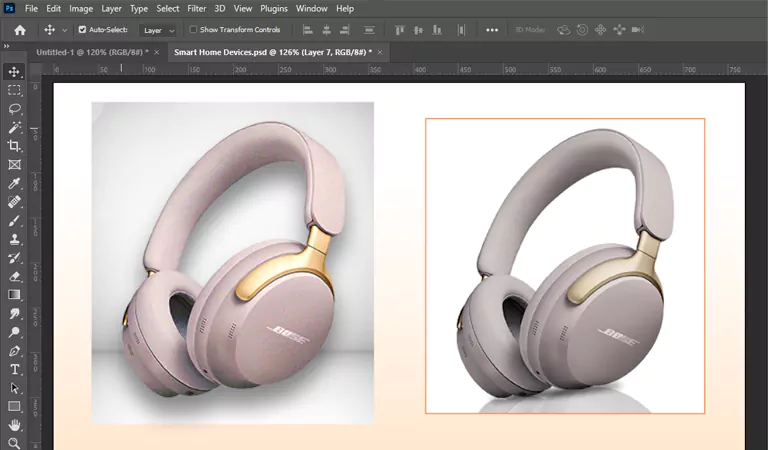Align vertical centers in options bar
This screenshot has width=768, height=450.
point(418,30)
